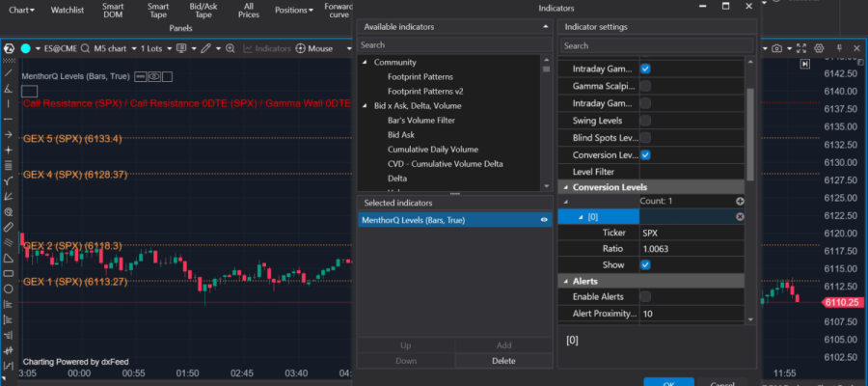
Task: Click the add item plus icon beside Count
Action: [x=740, y=201]
